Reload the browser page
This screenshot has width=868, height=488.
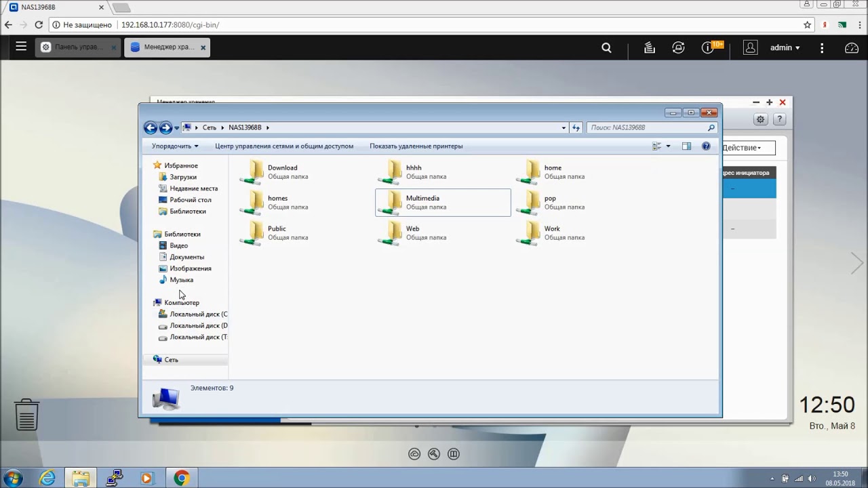pos(39,25)
